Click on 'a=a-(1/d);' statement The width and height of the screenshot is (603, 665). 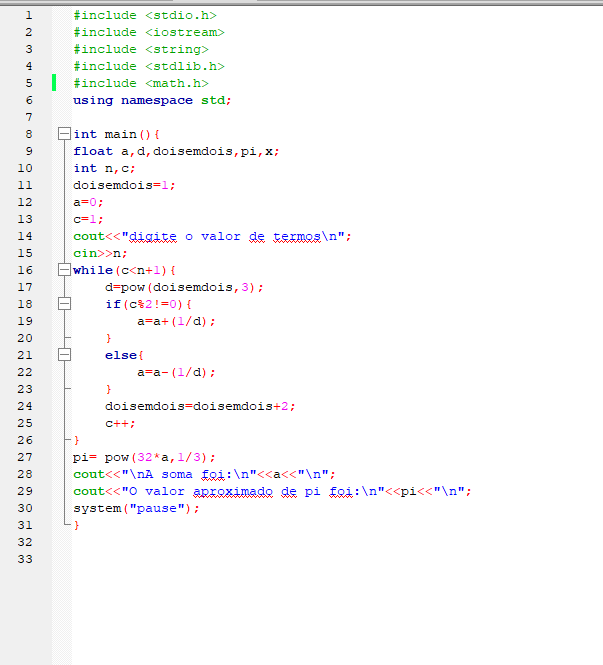(176, 372)
